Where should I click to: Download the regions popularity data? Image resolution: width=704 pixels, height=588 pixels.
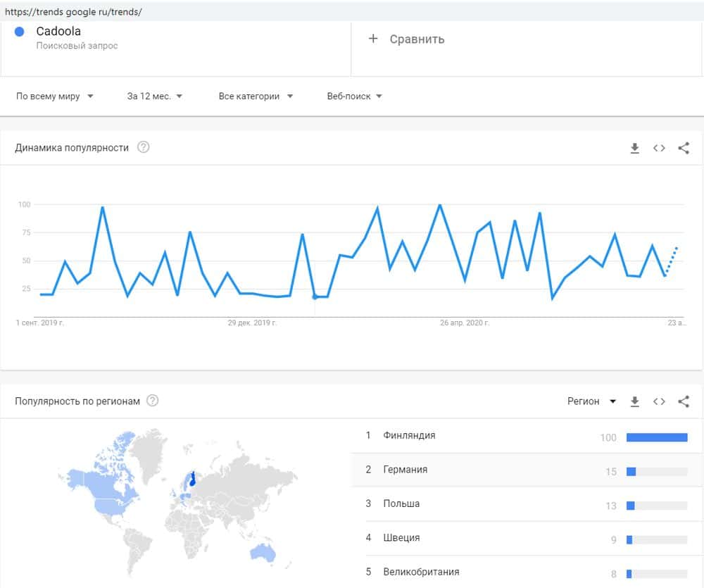634,401
